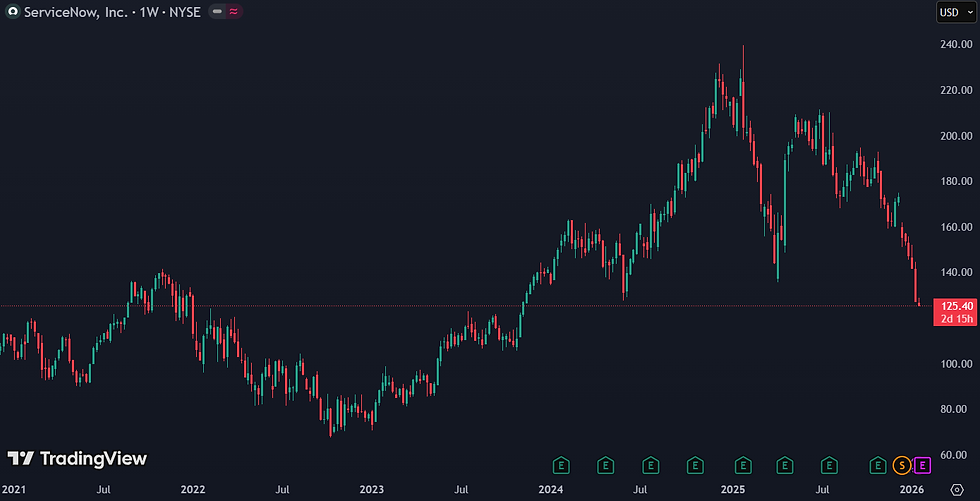Click the gray dash status pill
The height and width of the screenshot is (501, 980).
(217, 11)
